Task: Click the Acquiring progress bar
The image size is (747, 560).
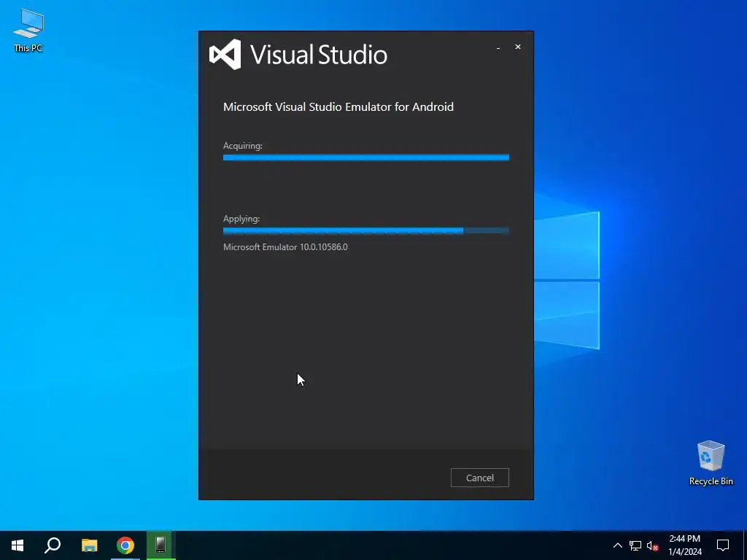Action: point(366,157)
